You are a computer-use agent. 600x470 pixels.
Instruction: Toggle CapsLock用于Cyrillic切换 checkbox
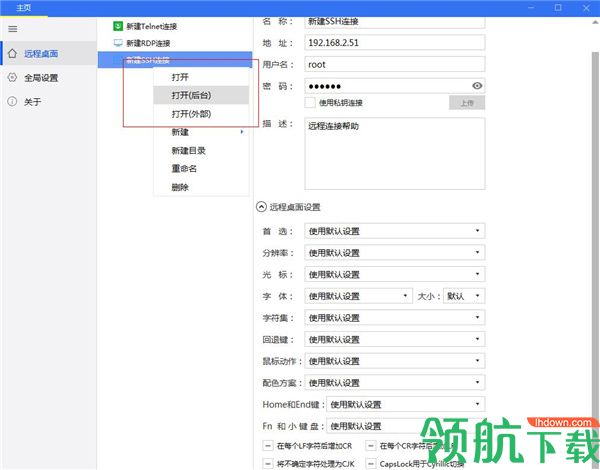pyautogui.click(x=370, y=463)
